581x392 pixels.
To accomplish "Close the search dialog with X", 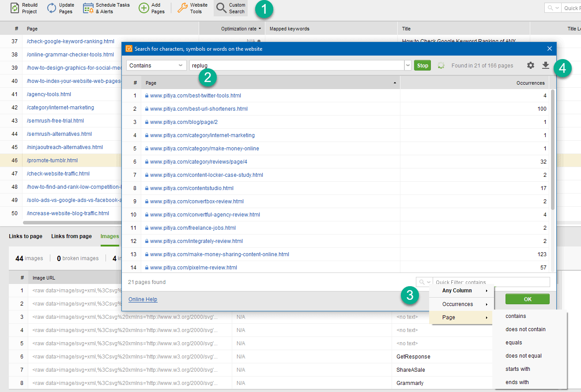I will pyautogui.click(x=550, y=49).
